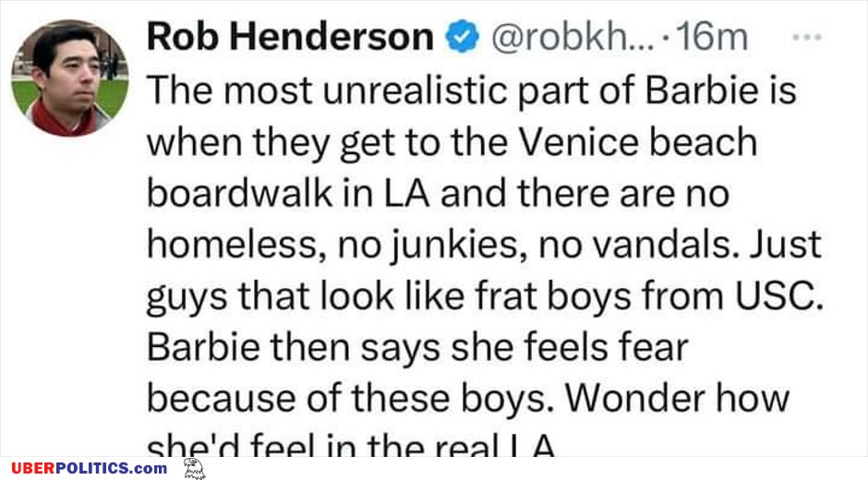Click the @robkh... username handle
Image resolution: width=868 pixels, height=480 pixels.
573,37
